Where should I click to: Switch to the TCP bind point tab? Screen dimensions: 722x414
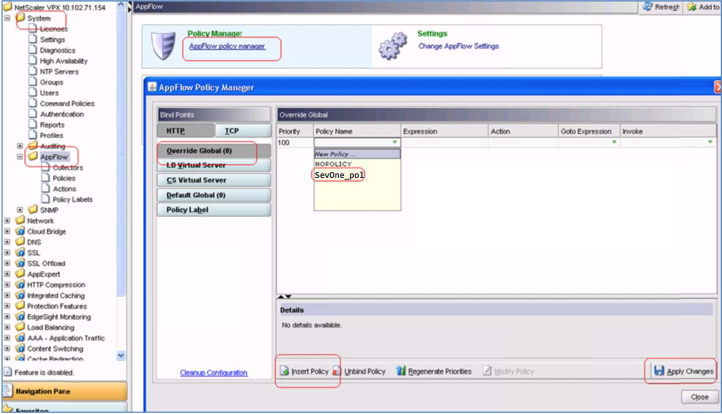243,131
